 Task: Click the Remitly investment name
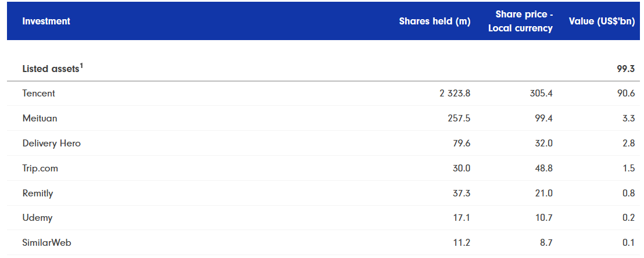[x=38, y=193]
